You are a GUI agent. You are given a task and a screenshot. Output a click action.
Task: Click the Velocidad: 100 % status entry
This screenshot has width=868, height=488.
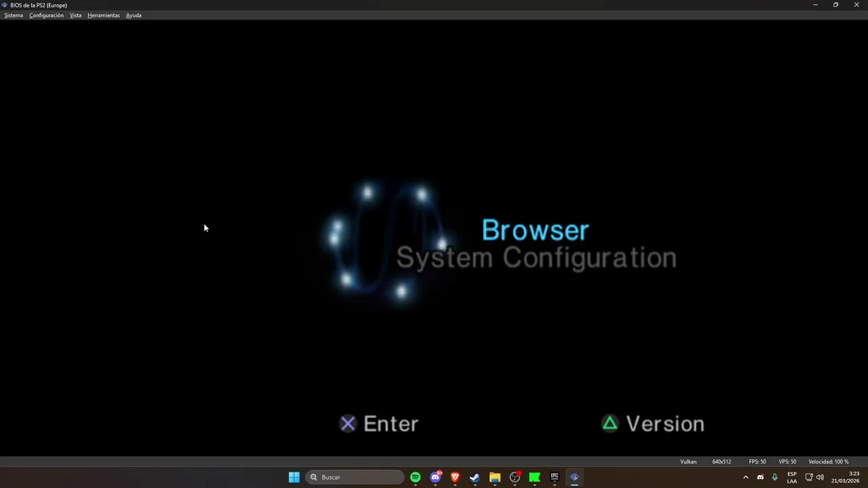tap(829, 462)
